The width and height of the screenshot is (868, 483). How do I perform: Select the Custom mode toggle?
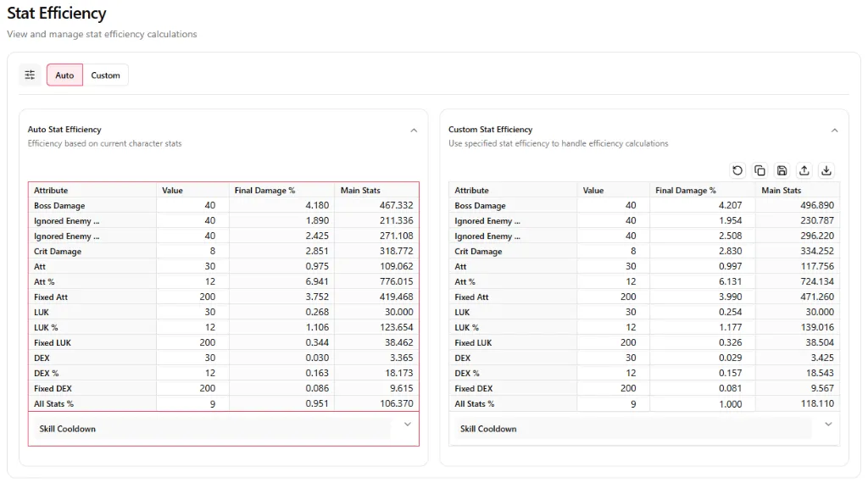pos(105,75)
